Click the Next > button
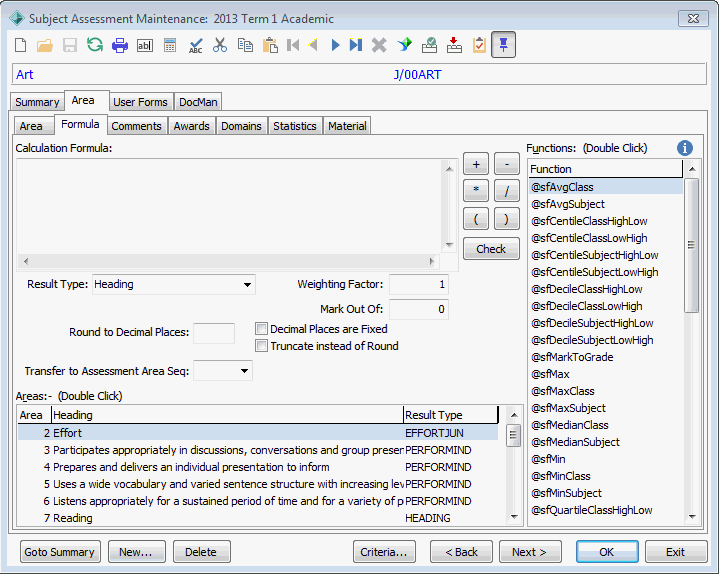Image resolution: width=719 pixels, height=574 pixels. (530, 552)
